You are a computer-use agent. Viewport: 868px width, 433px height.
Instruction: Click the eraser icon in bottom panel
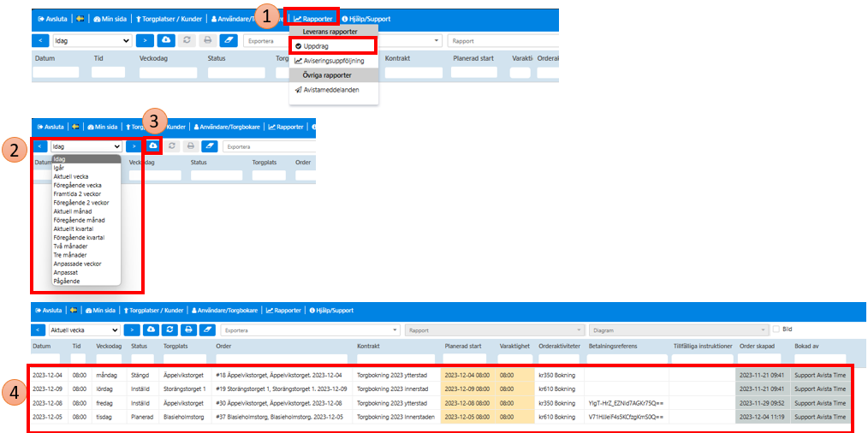tap(207, 330)
